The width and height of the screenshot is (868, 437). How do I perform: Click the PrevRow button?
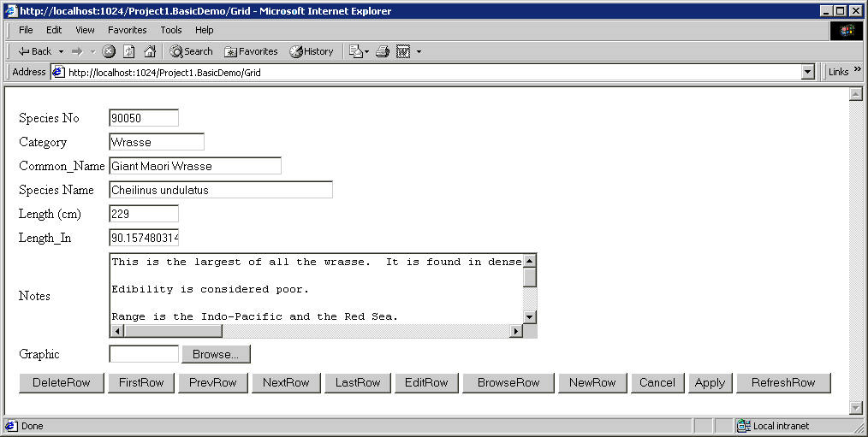pos(213,383)
